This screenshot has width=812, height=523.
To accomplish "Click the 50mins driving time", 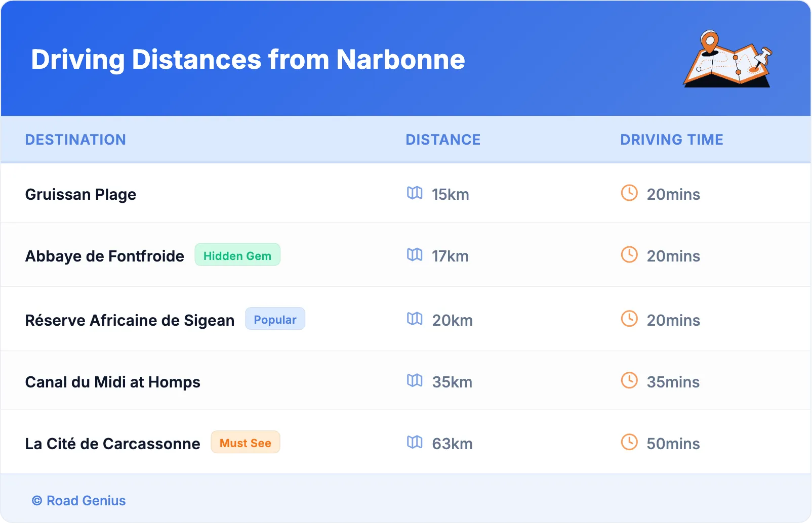I will tap(673, 444).
